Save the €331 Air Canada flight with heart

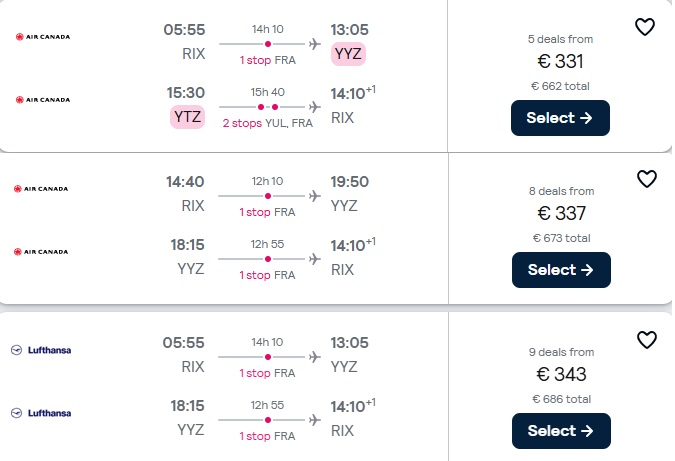(x=644, y=27)
